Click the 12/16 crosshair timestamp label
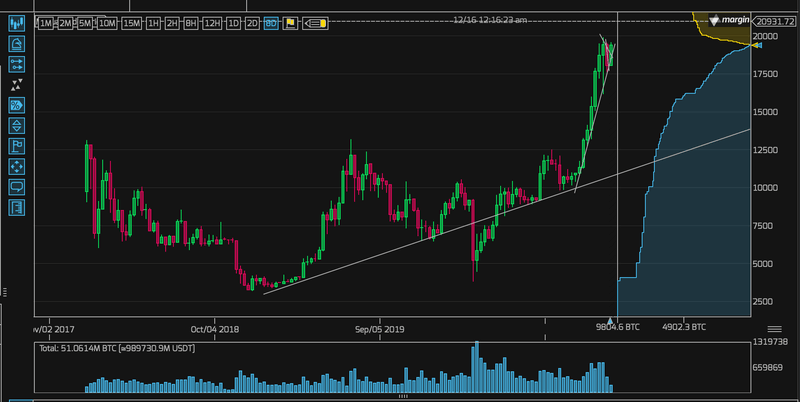Screen dimensions: 800x402 coord(490,20)
